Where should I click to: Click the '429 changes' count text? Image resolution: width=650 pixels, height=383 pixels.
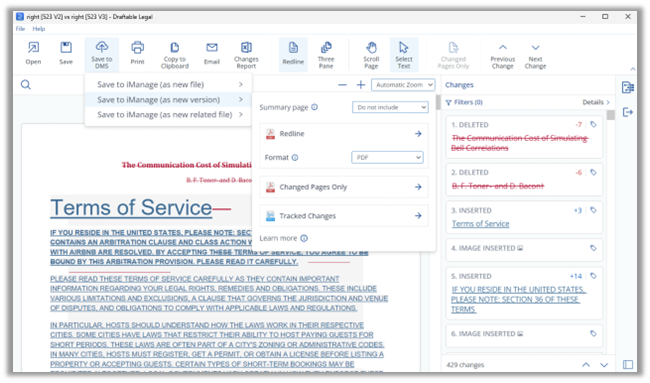point(465,365)
